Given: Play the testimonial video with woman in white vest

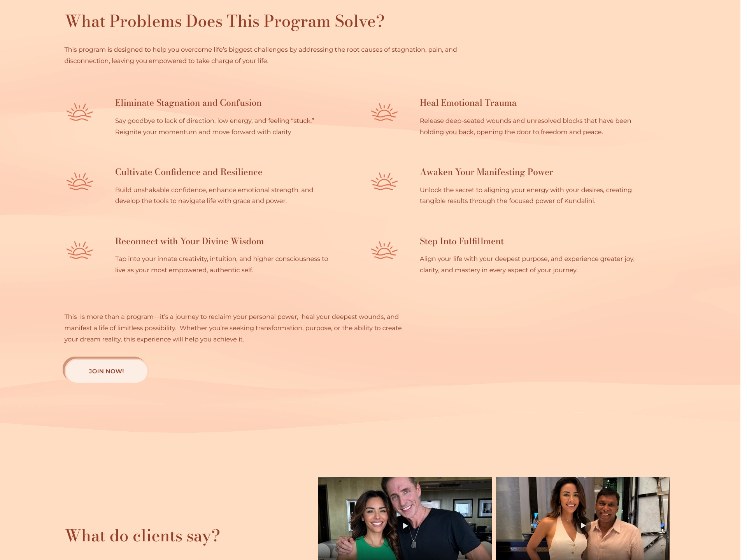Looking at the screenshot, I should coord(583,525).
